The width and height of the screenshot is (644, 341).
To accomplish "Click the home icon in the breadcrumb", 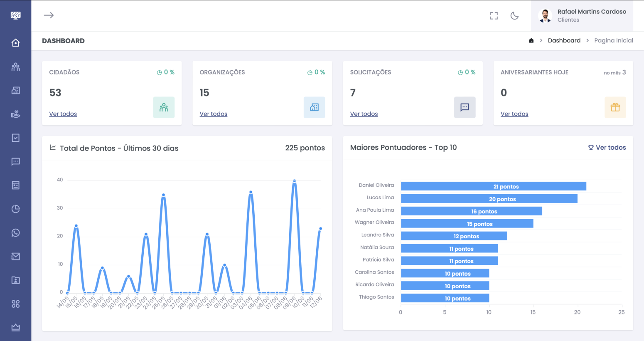I will click(531, 40).
